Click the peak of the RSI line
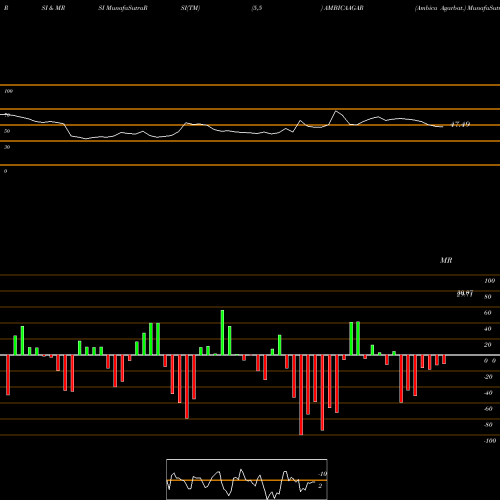The height and width of the screenshot is (500, 500). click(336, 111)
